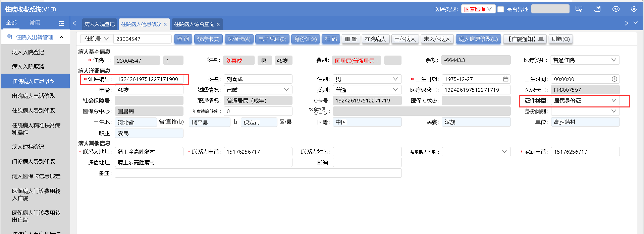Click the 扫码 button
The width and height of the screenshot is (644, 234).
click(331, 39)
